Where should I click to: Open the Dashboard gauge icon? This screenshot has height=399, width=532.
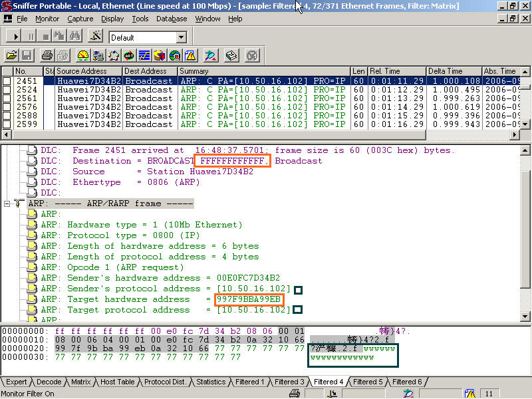coord(83,56)
